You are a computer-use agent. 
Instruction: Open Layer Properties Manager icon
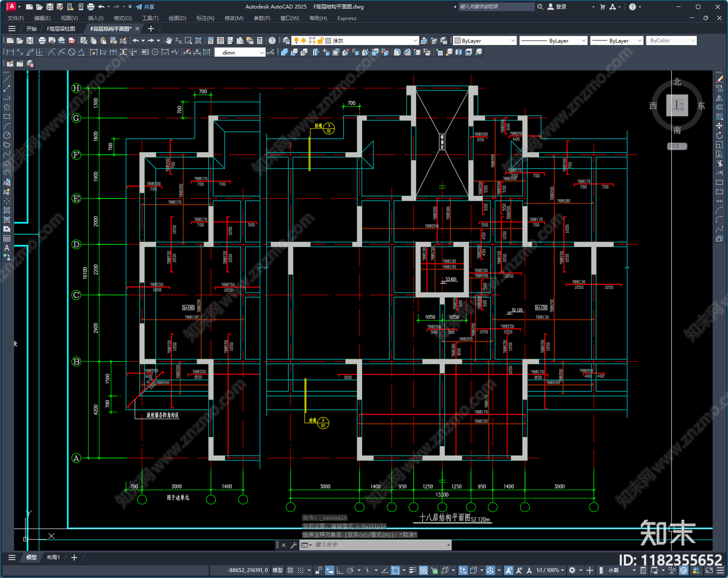pos(286,41)
